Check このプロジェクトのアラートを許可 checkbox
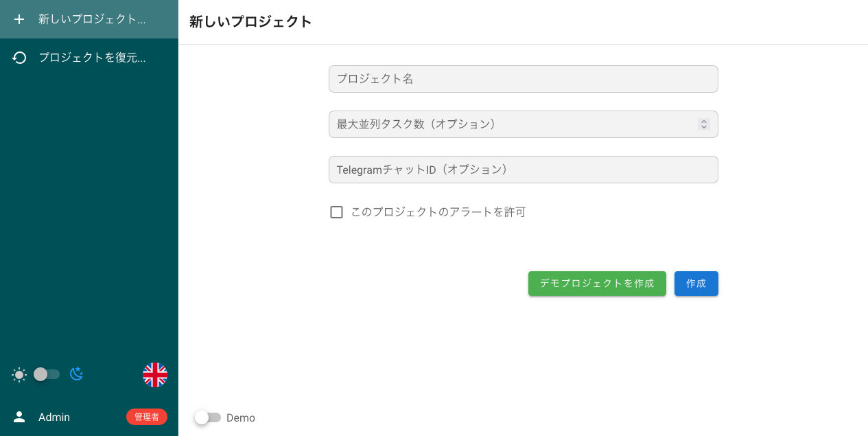868x436 pixels. click(336, 212)
